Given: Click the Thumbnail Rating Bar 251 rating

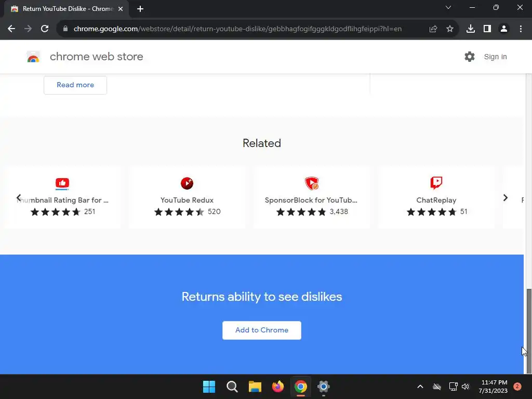Looking at the screenshot, I should 63,212.
